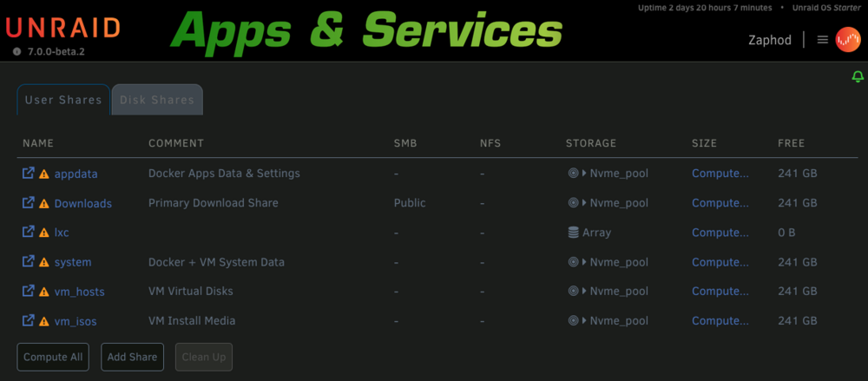Compute size for the vm_hosts share
868x381 pixels.
(720, 291)
